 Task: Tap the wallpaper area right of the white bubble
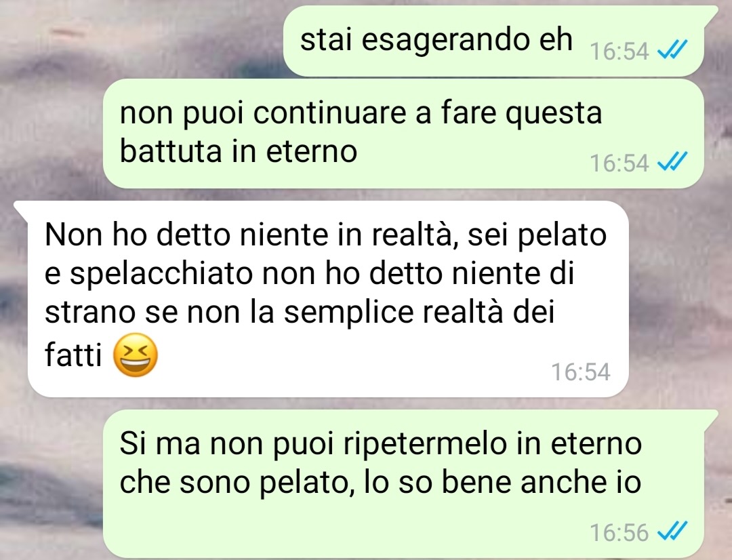tap(679, 299)
